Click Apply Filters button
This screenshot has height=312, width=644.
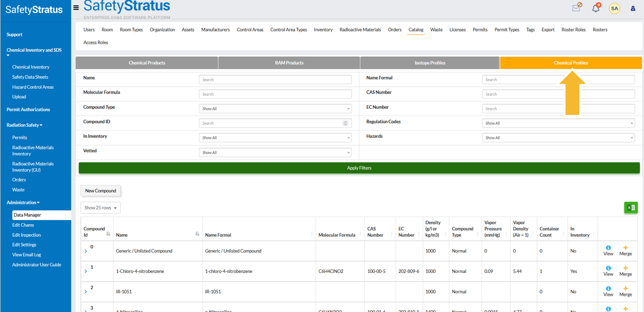coord(359,168)
